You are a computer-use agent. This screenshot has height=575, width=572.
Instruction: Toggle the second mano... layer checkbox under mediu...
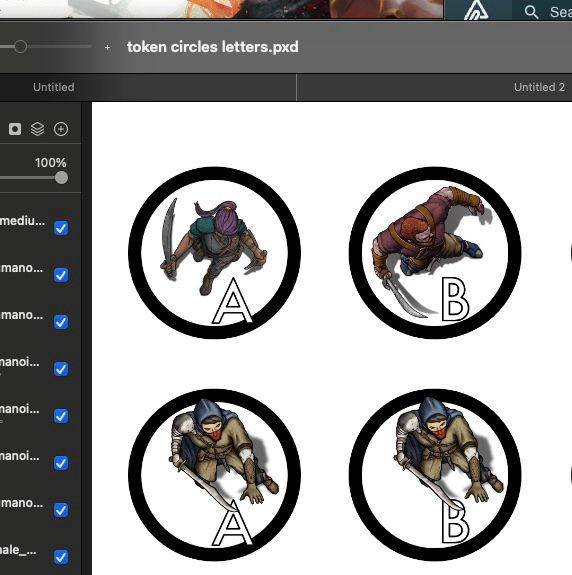click(61, 322)
